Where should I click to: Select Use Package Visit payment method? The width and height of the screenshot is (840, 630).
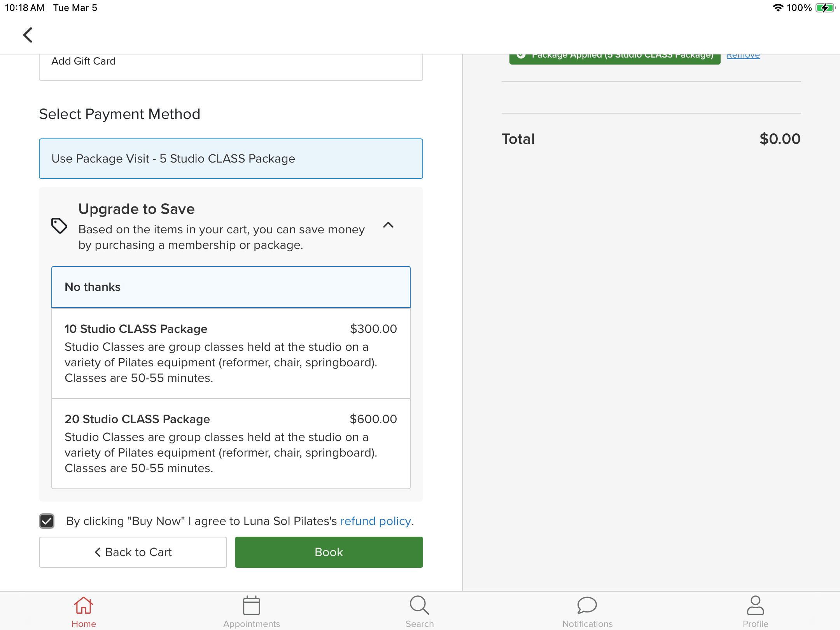[231, 159]
